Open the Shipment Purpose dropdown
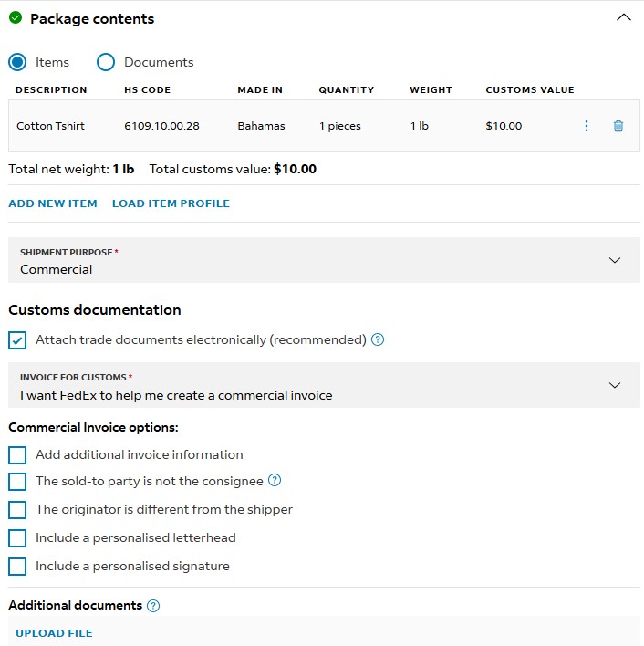Viewport: 644px width, 646px height. [324, 260]
